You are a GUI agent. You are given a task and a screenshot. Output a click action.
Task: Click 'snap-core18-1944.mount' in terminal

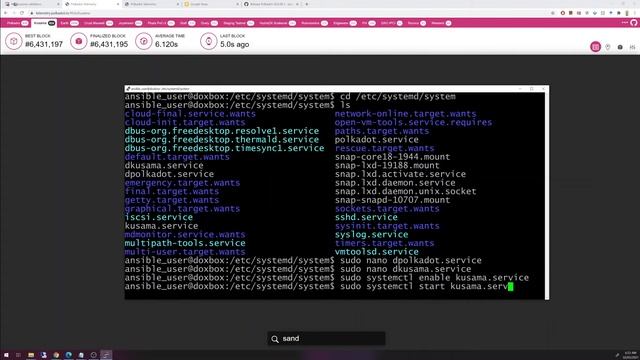point(392,157)
